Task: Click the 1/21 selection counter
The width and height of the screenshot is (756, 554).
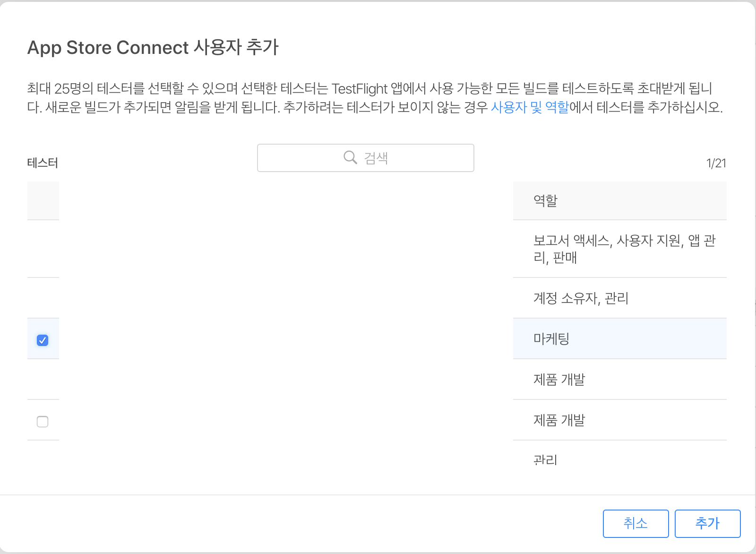Action: click(x=716, y=163)
